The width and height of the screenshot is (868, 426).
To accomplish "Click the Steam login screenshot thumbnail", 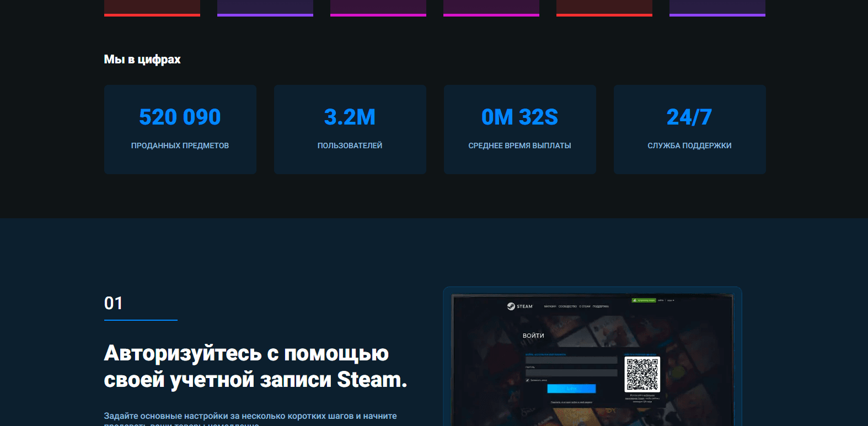I will point(593,357).
